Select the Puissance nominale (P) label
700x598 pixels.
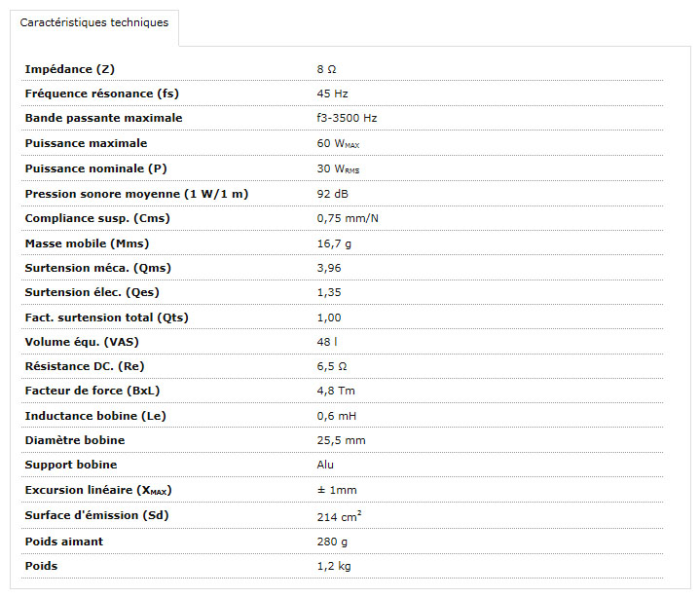96,168
